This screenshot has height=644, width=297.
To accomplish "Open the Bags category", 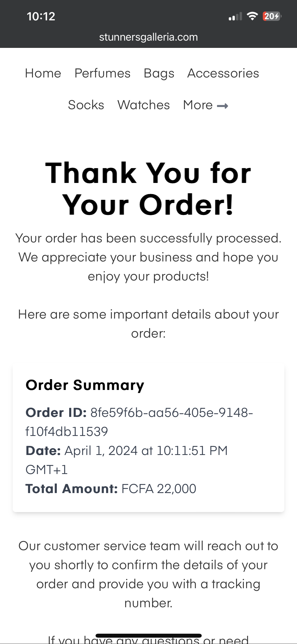I will pos(159,74).
